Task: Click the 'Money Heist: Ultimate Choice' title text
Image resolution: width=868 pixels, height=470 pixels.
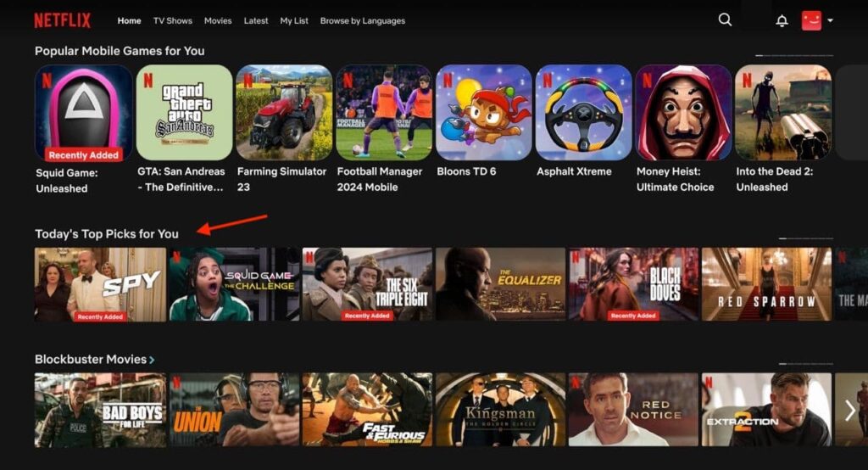Action: [x=676, y=180]
